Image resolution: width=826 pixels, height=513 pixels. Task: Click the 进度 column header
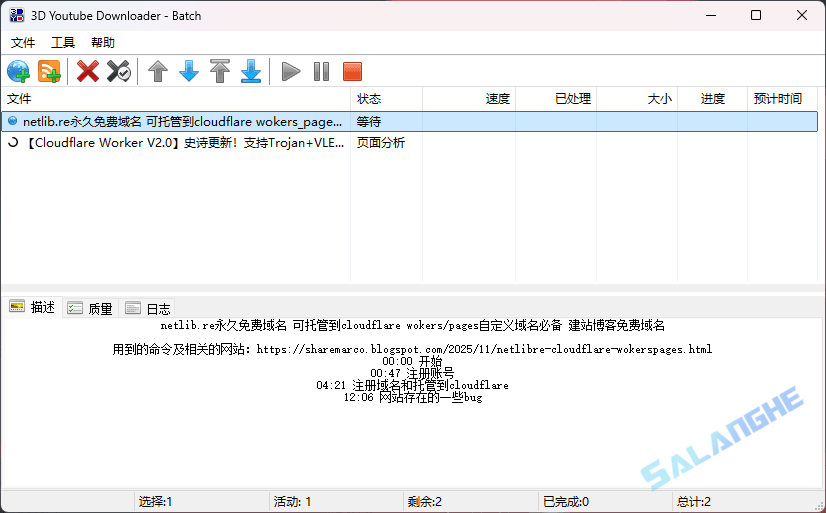click(x=713, y=98)
